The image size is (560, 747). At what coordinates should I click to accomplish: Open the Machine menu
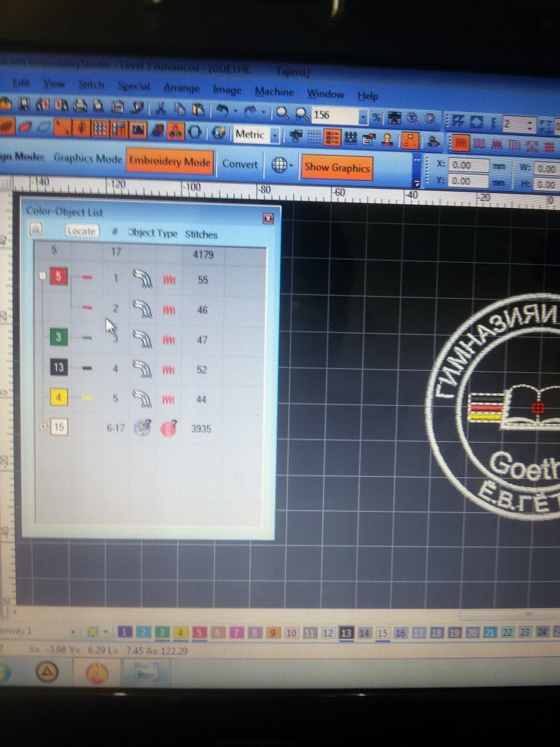(x=274, y=92)
